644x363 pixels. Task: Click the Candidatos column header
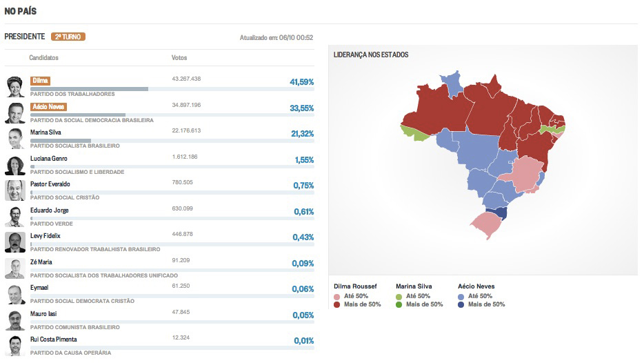43,58
